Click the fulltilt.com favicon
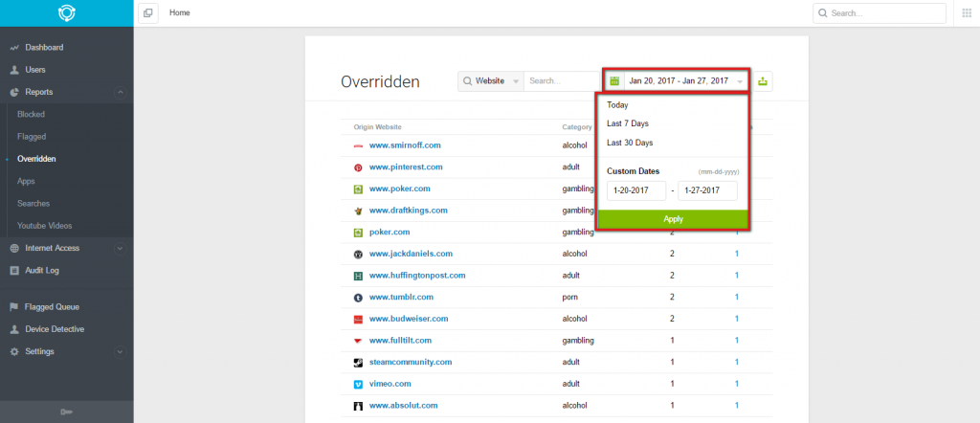 coord(358,341)
